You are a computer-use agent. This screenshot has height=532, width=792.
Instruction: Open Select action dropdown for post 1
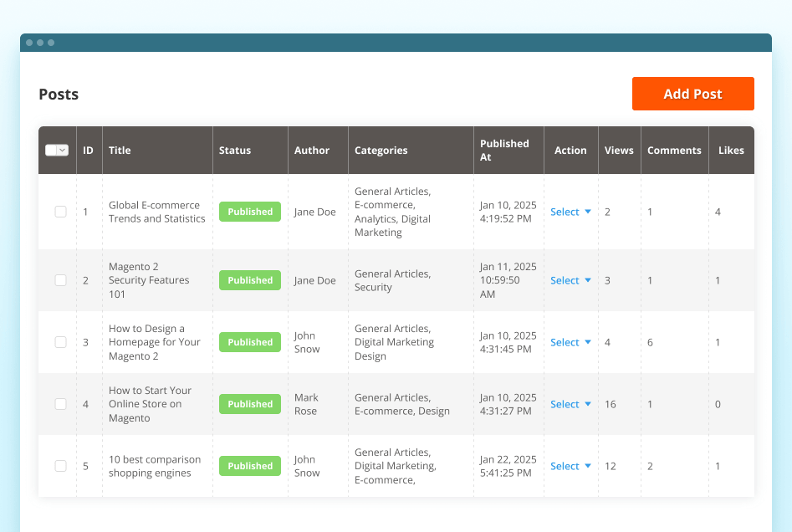570,212
